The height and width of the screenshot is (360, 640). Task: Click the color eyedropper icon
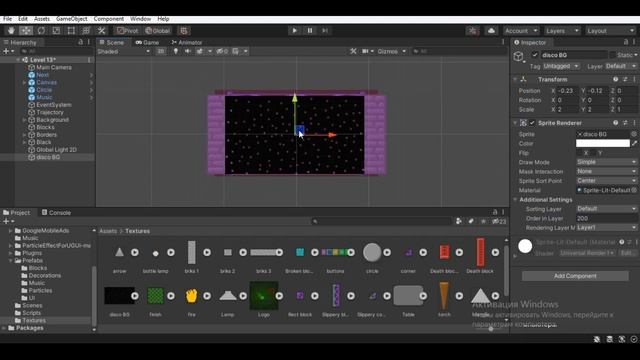[x=634, y=143]
